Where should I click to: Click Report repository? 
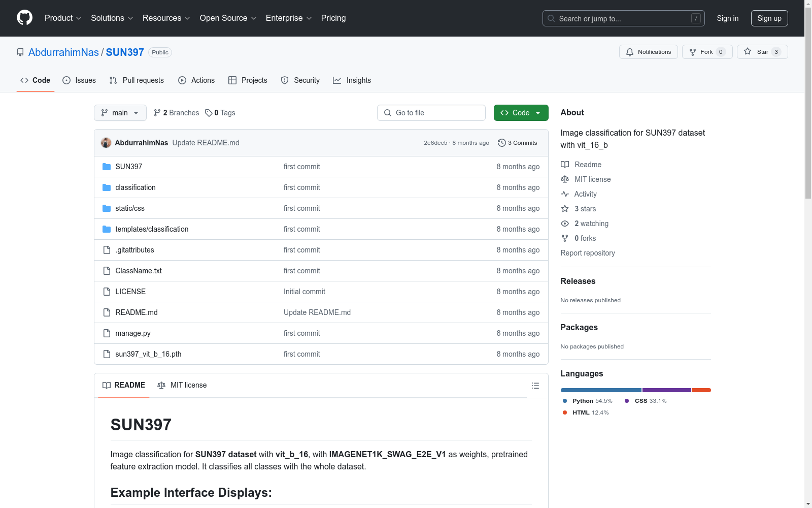(588, 253)
